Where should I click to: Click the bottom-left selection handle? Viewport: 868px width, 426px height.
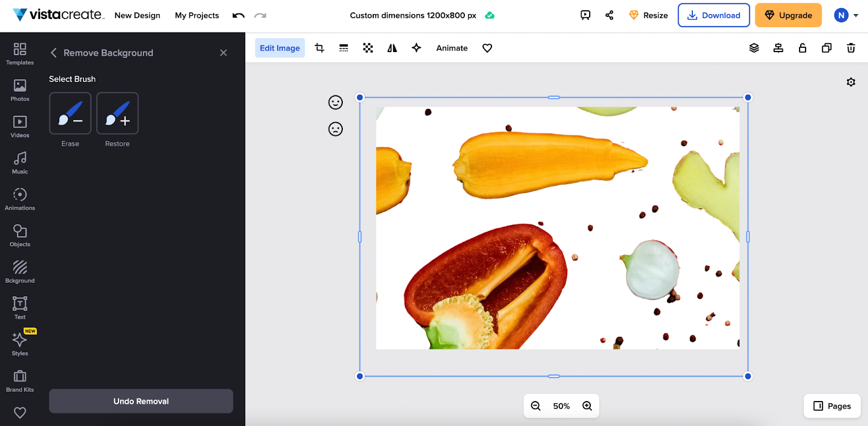coord(360,376)
